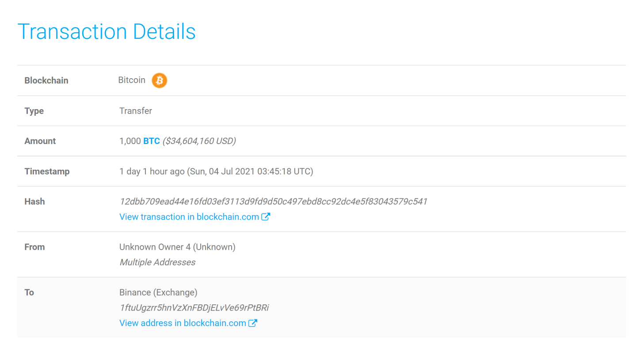Viewport: 644px width, 357px height.
Task: Click the orange Bitcoin logo icon
Action: click(160, 80)
